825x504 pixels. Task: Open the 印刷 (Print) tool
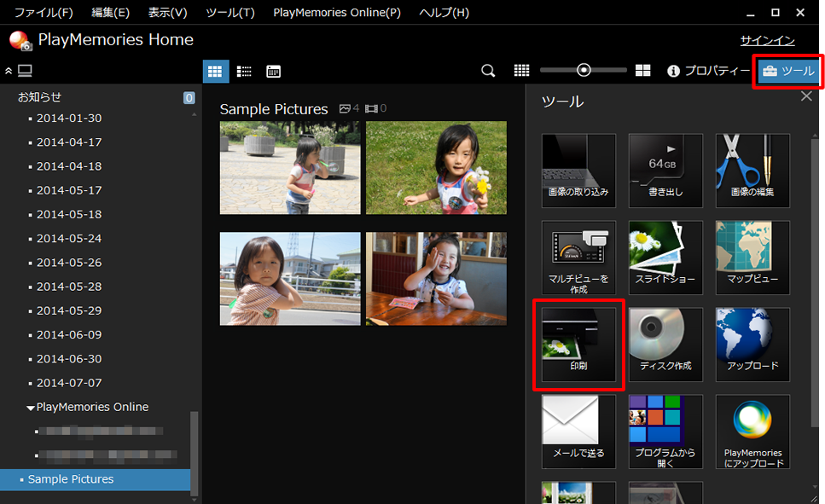point(578,345)
